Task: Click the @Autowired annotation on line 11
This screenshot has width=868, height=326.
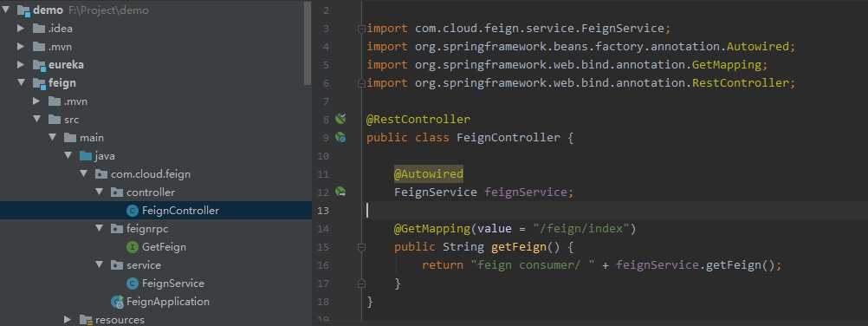Action: click(429, 174)
